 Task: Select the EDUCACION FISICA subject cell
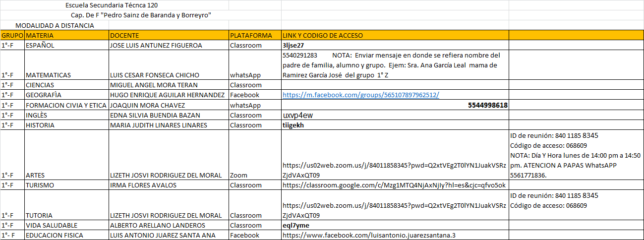click(66, 235)
